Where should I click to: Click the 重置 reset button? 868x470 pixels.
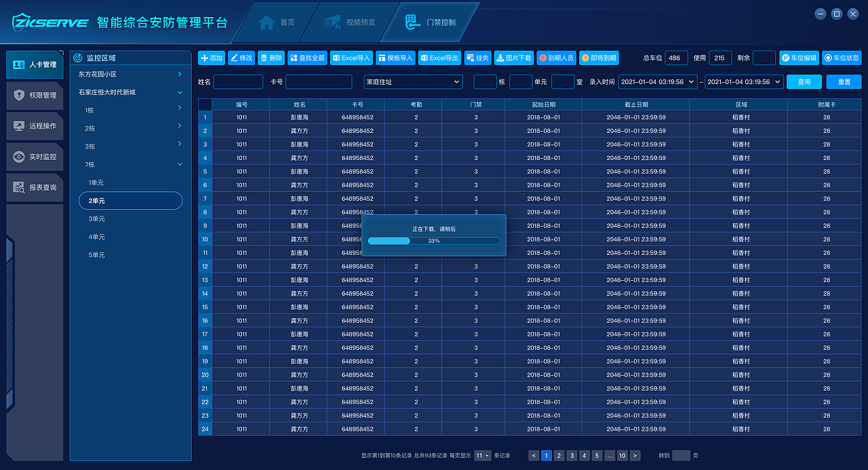[844, 81]
